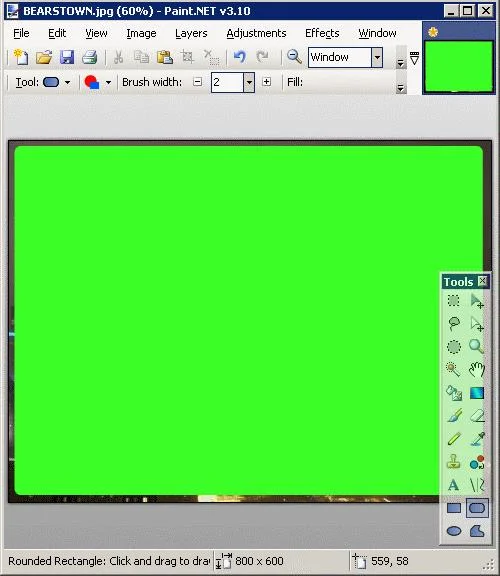Select the Color Picker eyedropper tool
500x576 pixels.
tap(477, 439)
